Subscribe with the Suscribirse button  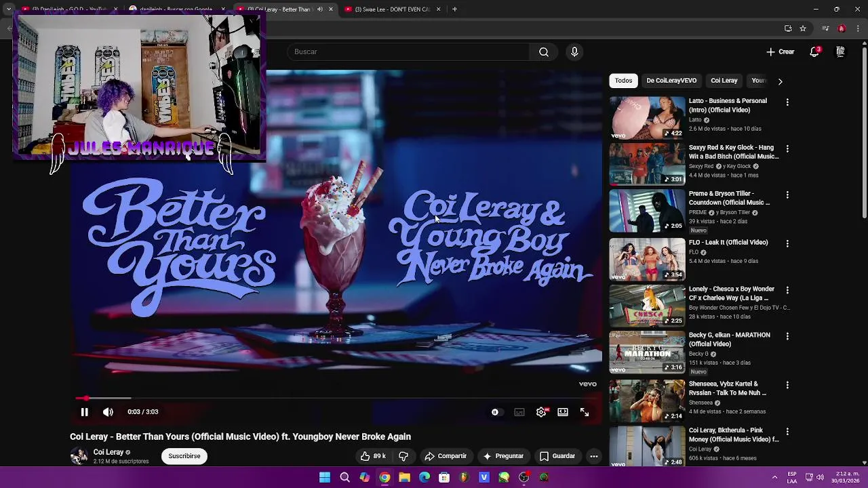pyautogui.click(x=184, y=456)
